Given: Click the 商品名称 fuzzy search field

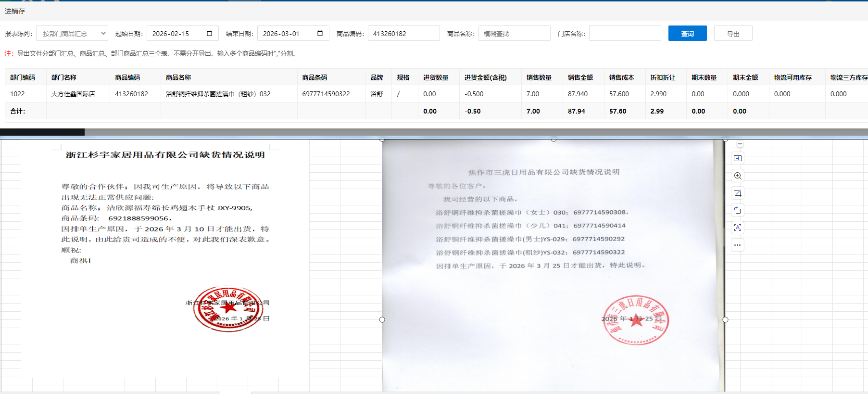Looking at the screenshot, I should click(514, 34).
